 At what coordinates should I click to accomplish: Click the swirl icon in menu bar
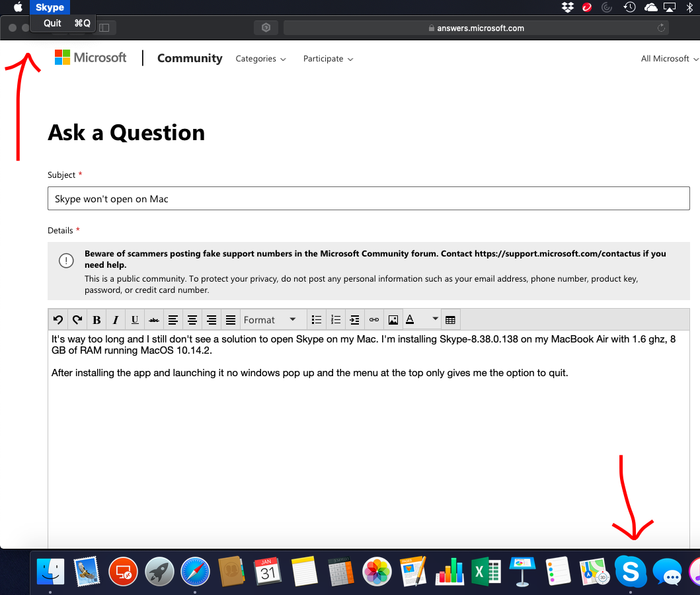coord(606,7)
